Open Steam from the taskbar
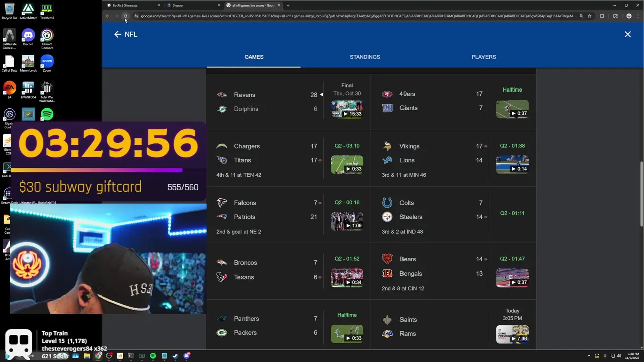The width and height of the screenshot is (644, 362). (x=175, y=356)
